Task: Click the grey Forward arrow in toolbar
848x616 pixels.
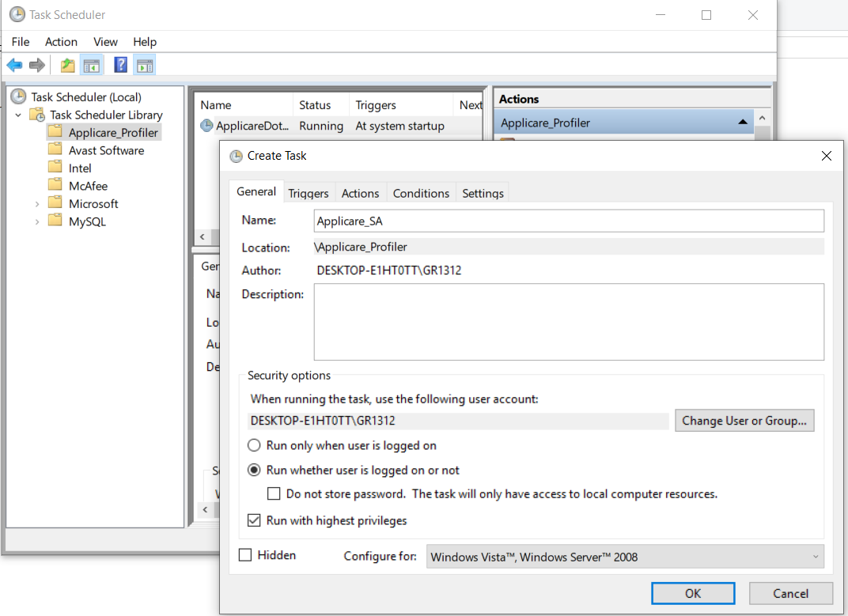Action: click(36, 66)
